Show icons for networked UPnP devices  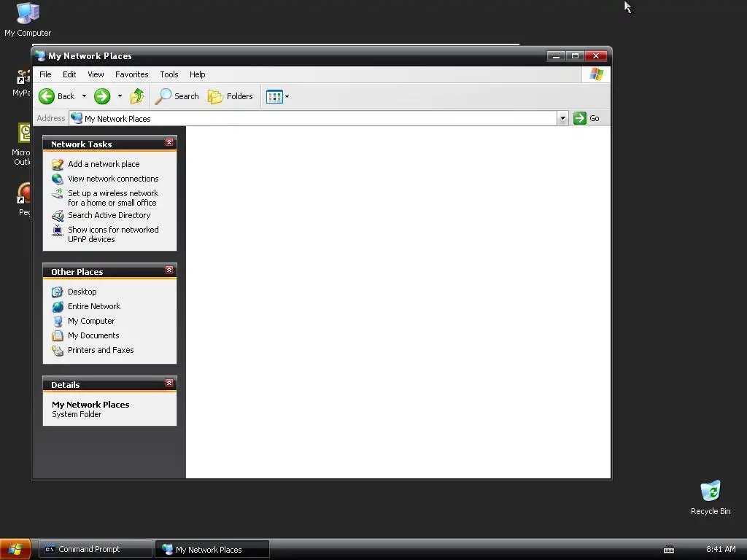tap(113, 234)
